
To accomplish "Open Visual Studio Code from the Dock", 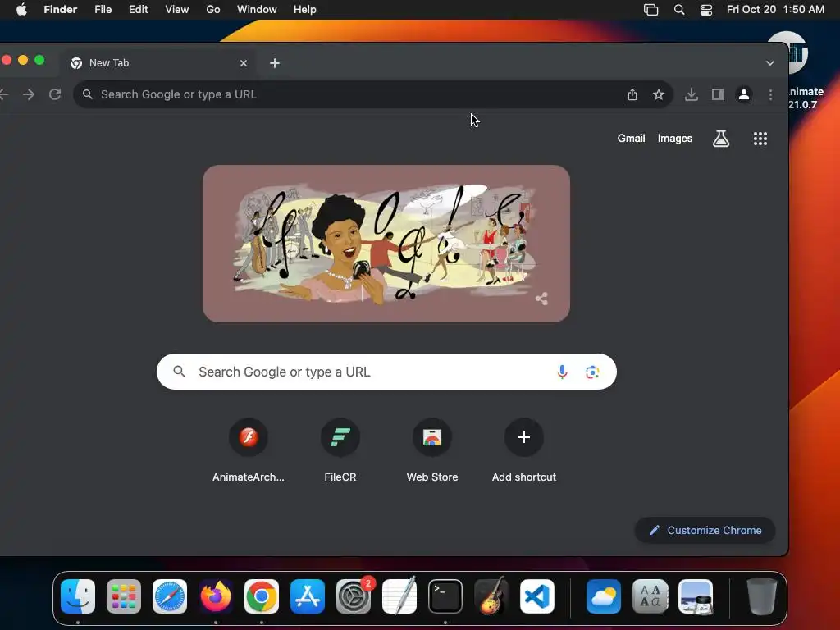I will coord(537,596).
